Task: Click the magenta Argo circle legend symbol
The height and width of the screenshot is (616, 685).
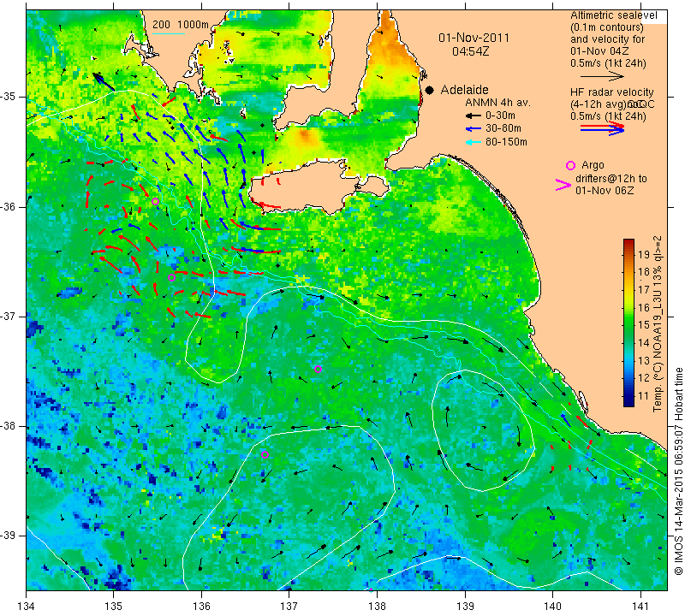Action: [570, 165]
